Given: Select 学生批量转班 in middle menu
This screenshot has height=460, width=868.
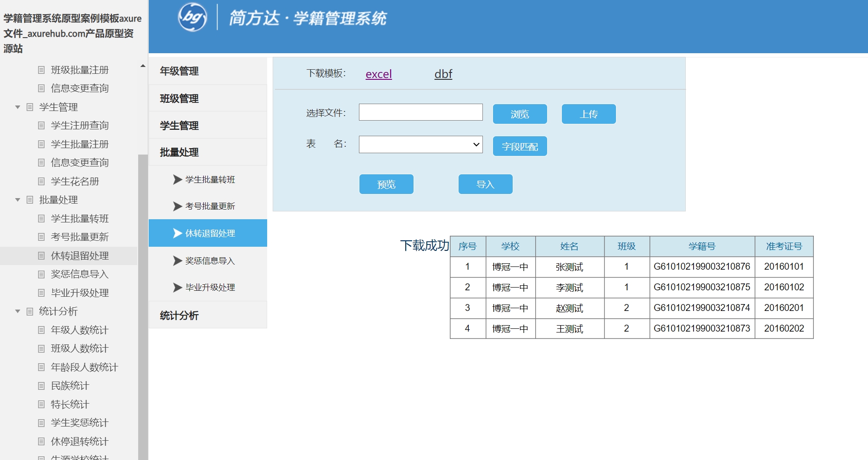Looking at the screenshot, I should [x=207, y=179].
